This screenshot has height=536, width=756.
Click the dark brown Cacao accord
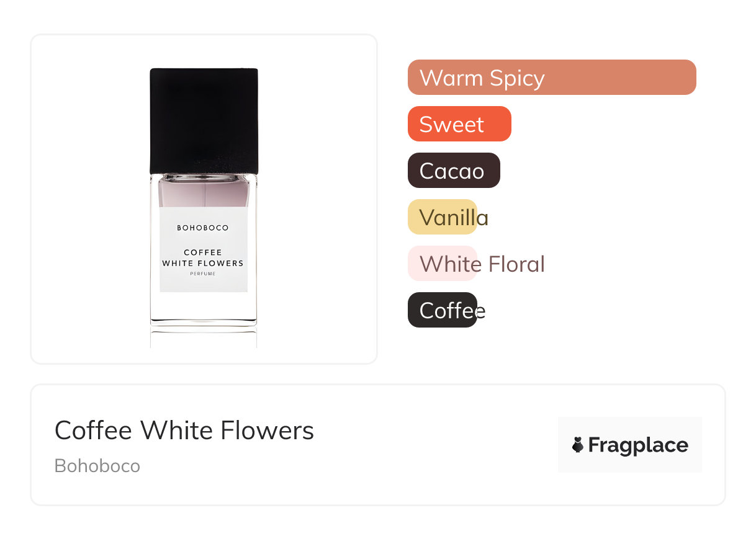tap(454, 171)
